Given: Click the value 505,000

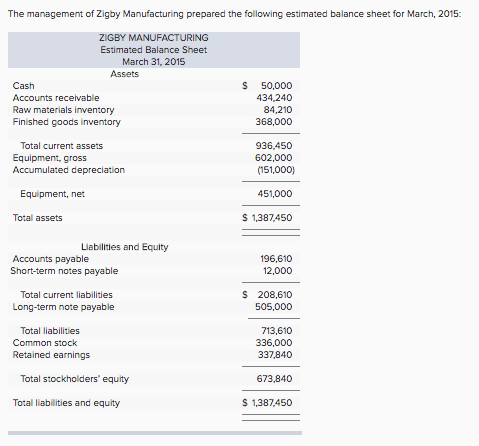Looking at the screenshot, I should [x=274, y=307].
